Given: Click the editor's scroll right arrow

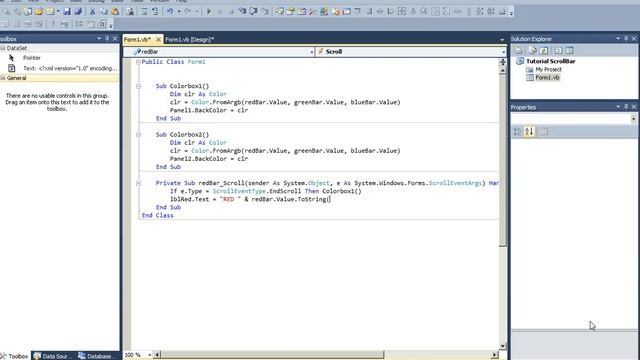Looking at the screenshot, I should (495, 355).
